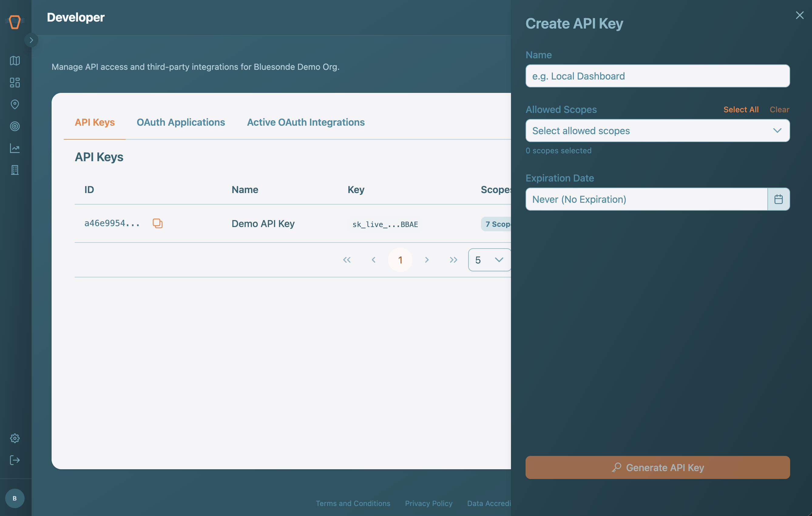Go to the next page
Image resolution: width=812 pixels, height=516 pixels.
[427, 260]
